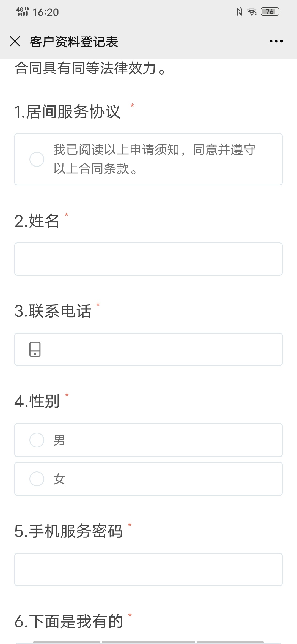Tap the 5.手机服务密码 question label

click(x=68, y=531)
